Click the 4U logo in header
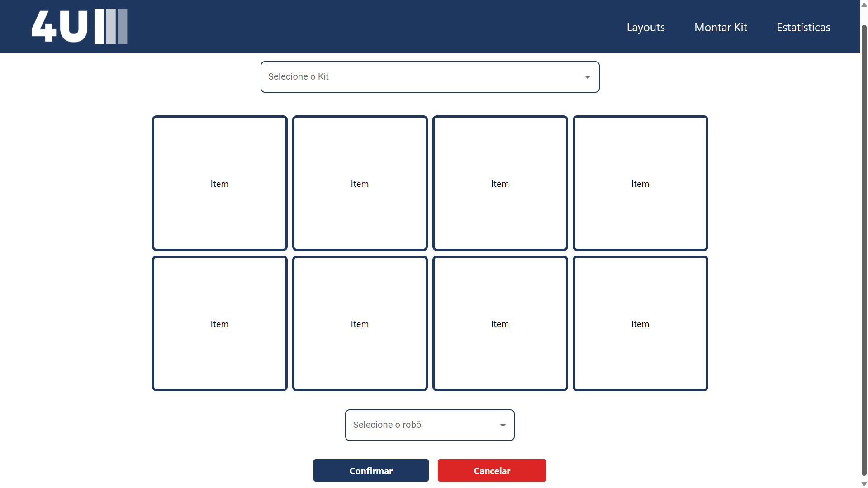Screen dimensions: 868x488 click(80, 27)
